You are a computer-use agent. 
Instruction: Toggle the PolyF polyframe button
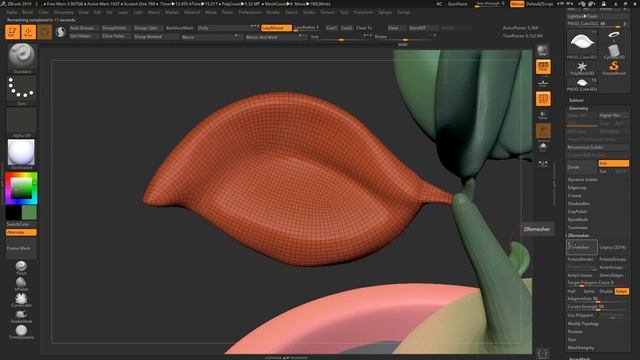tap(543, 99)
